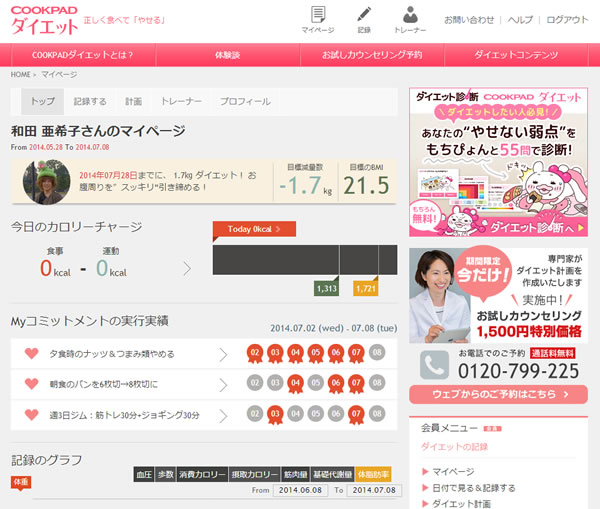Screen dimensions: 600x509
Task: Open マイページ document icon in header
Action: (317, 15)
